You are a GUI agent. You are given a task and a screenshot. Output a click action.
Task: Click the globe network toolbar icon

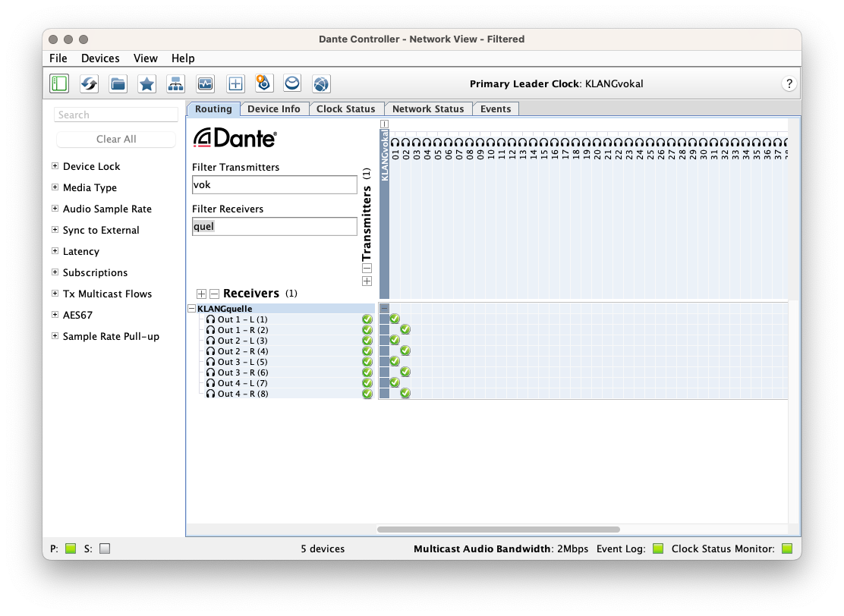[x=321, y=84]
